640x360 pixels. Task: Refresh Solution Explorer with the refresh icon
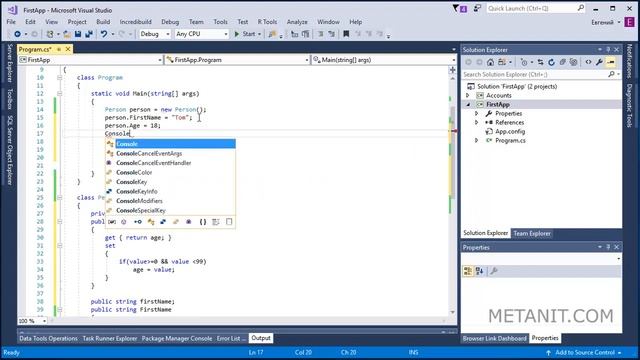551,62
